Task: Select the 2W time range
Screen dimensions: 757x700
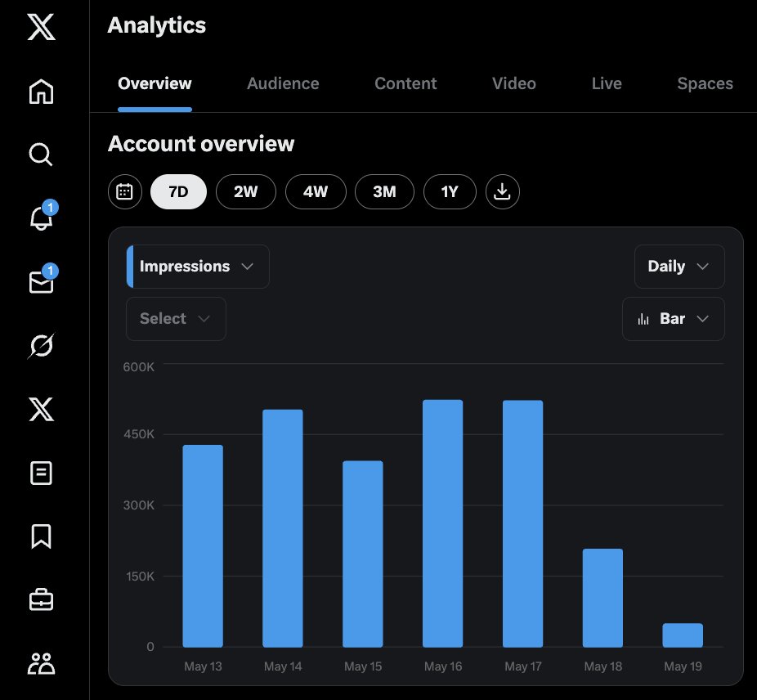Action: coord(246,192)
